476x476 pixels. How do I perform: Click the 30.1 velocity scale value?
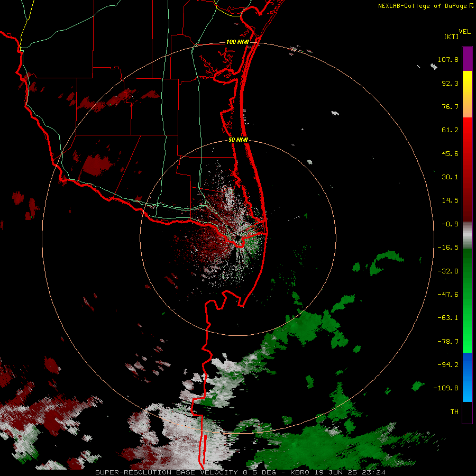tap(450, 177)
